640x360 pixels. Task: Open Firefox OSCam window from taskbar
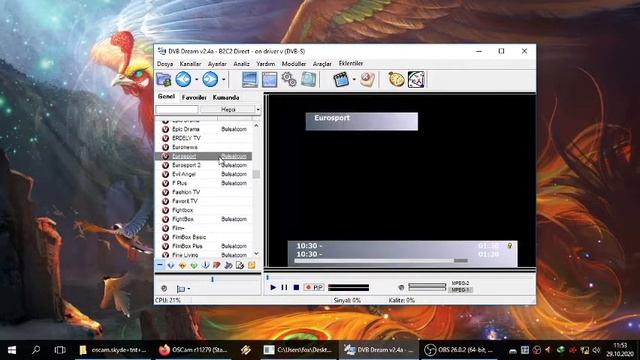point(194,350)
